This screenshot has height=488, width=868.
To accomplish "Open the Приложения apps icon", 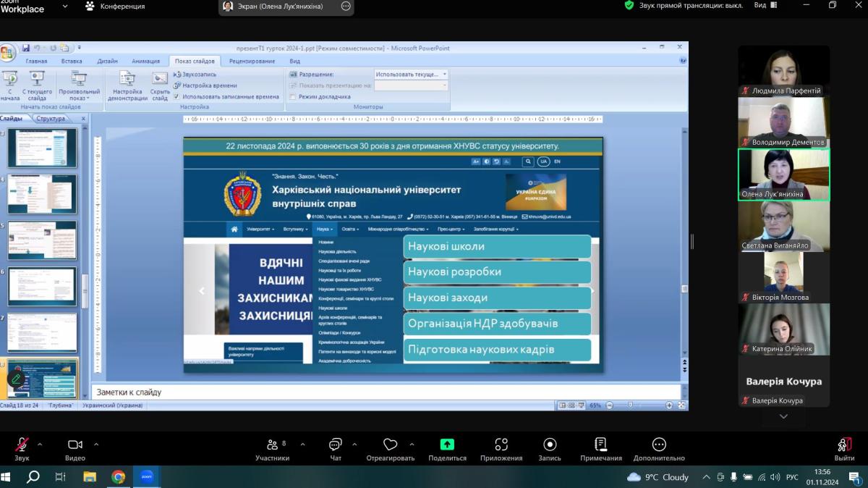I will coord(501,445).
